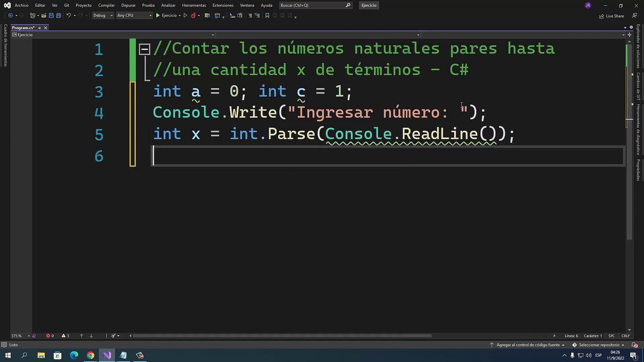This screenshot has width=644, height=362.
Task: Click the save all files icon
Action: coord(58,16)
